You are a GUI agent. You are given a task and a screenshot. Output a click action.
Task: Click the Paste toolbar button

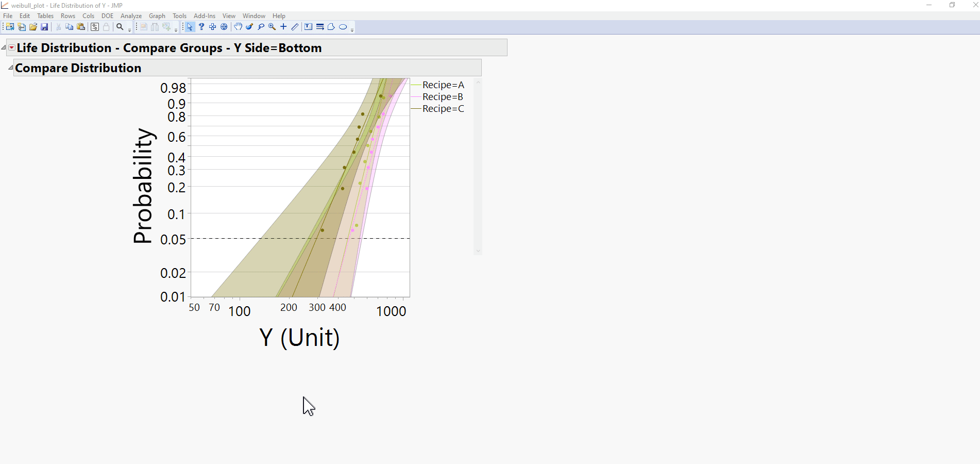click(81, 27)
